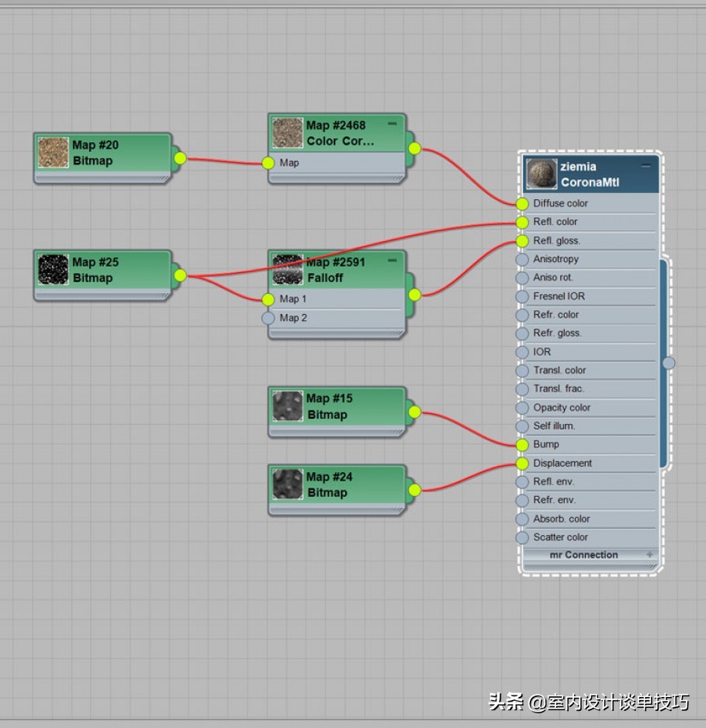Click the Color Correction 'Map' slot label
Image resolution: width=706 pixels, height=728 pixels.
289,163
